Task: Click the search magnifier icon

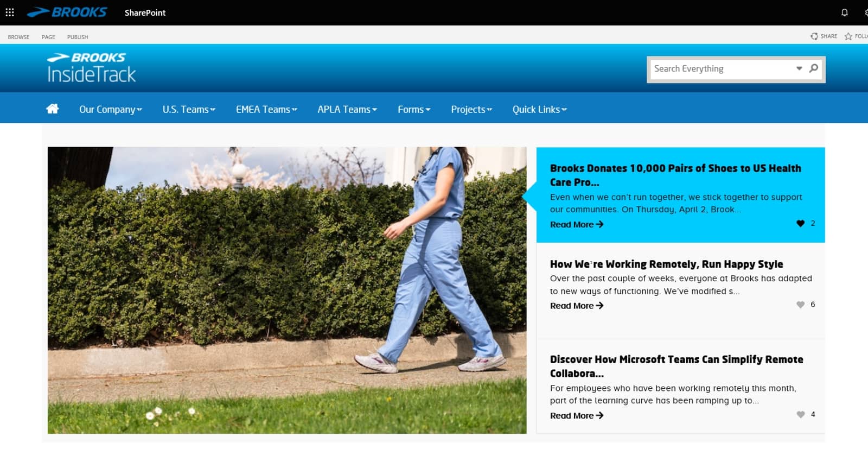Action: [814, 68]
